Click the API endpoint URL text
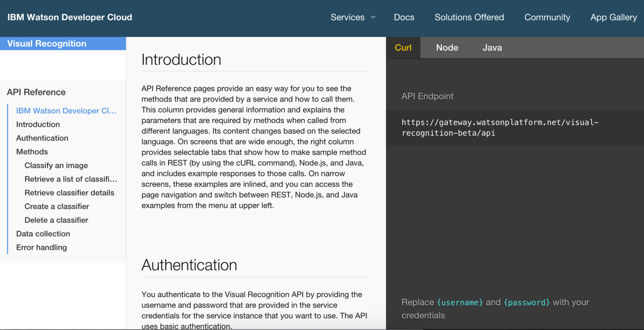 (x=500, y=128)
